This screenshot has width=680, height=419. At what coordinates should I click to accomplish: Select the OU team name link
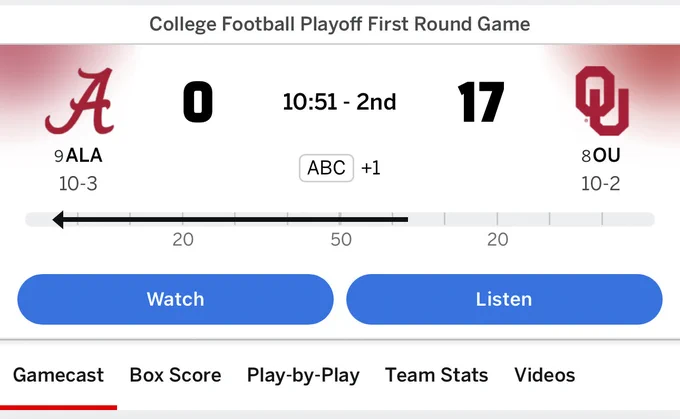(x=607, y=155)
